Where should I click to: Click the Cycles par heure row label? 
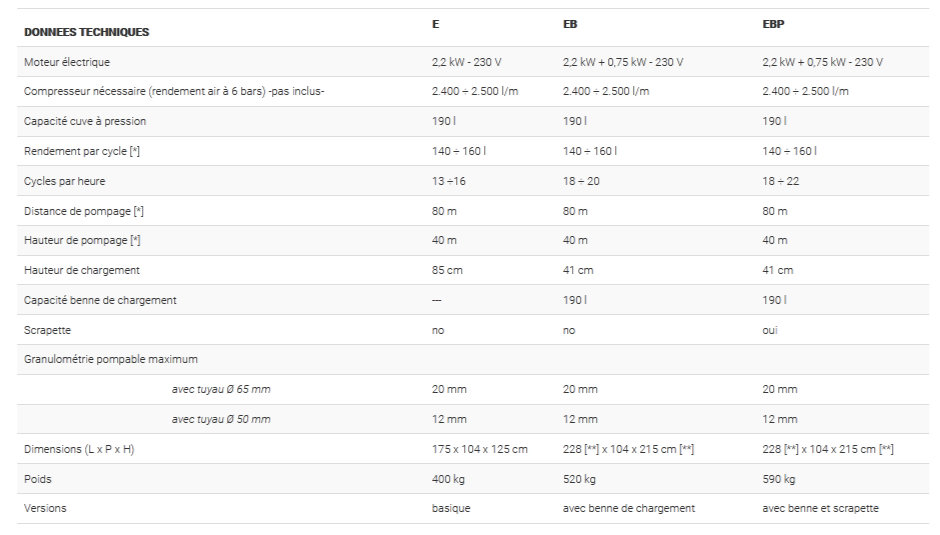coord(64,181)
